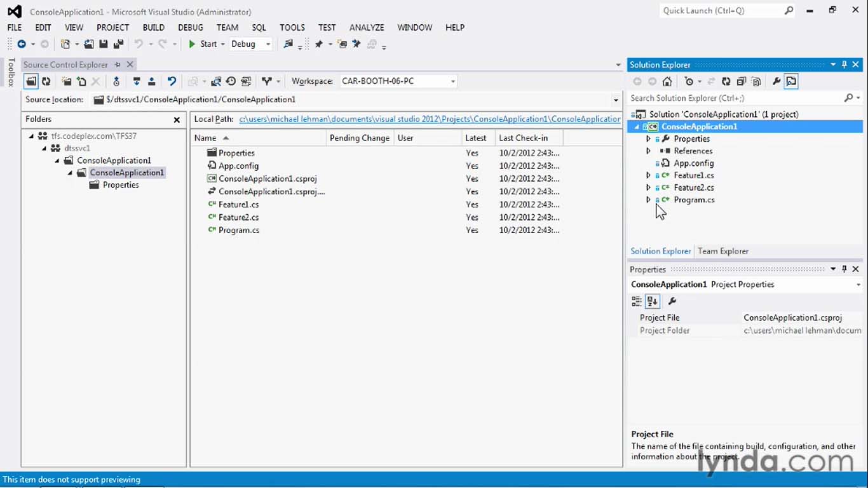Click the Compare Folders icon
Screen dimensions: 868x488
coord(216,81)
